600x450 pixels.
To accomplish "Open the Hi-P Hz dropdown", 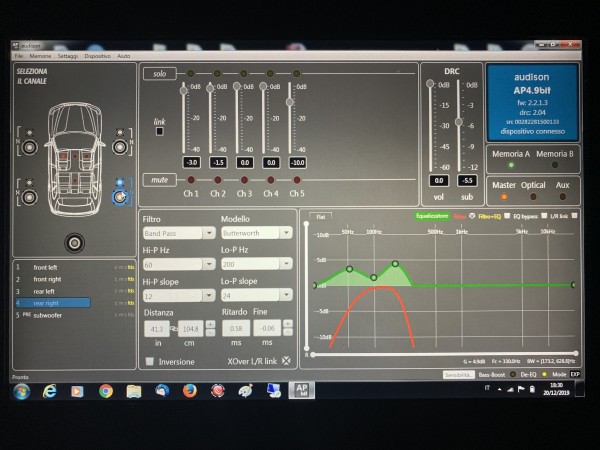I will [209, 264].
